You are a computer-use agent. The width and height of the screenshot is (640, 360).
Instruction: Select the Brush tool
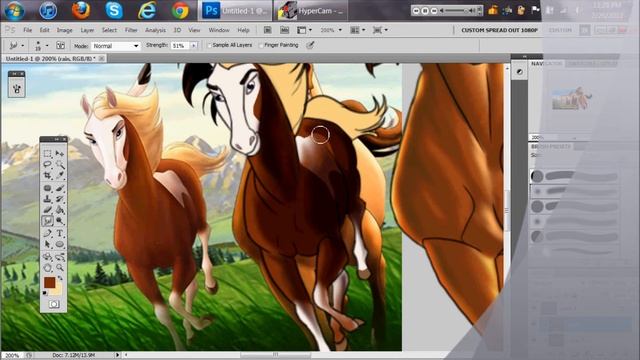[x=60, y=188]
